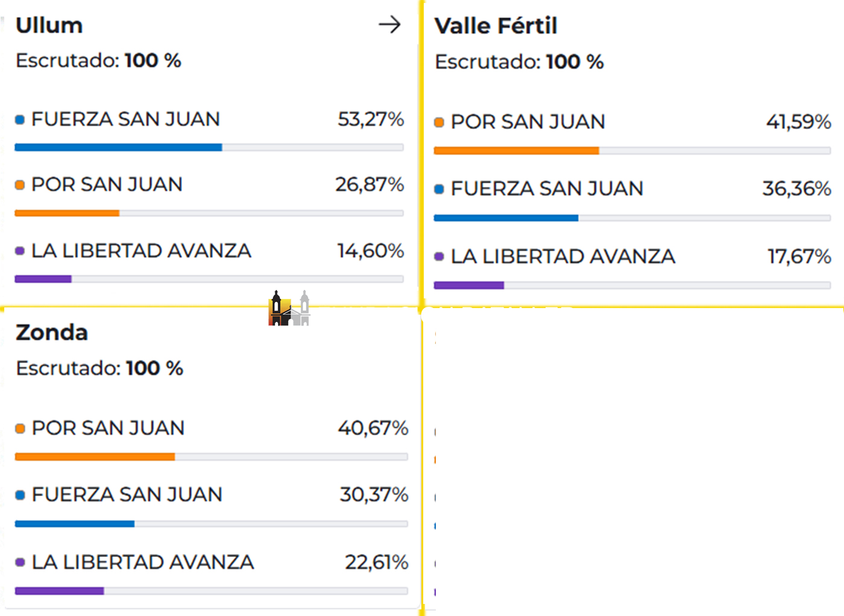The height and width of the screenshot is (616, 844).
Task: Click the church buildings icon in center
Action: (289, 309)
